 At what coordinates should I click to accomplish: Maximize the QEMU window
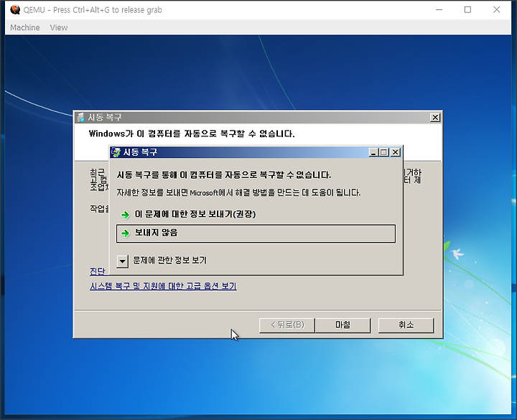point(467,9)
